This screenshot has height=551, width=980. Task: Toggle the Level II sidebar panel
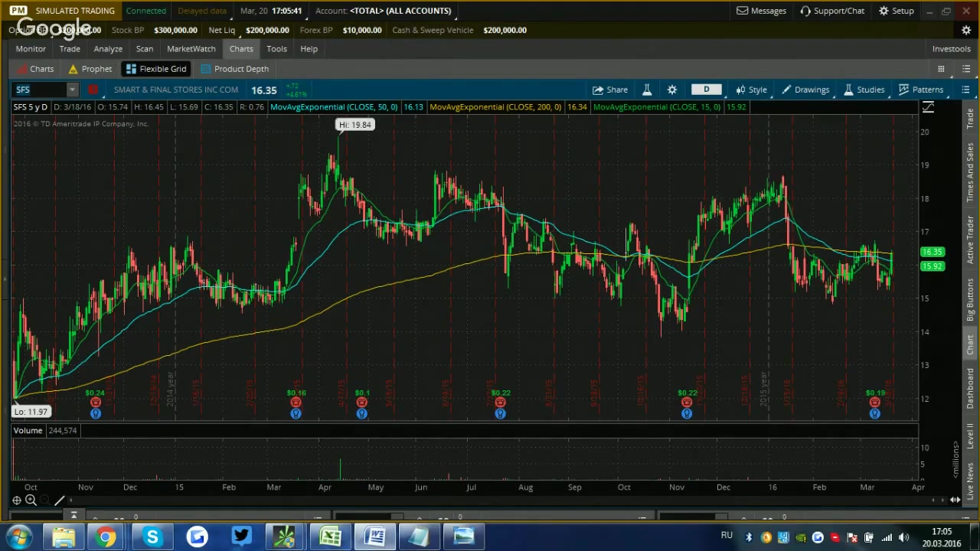point(970,436)
